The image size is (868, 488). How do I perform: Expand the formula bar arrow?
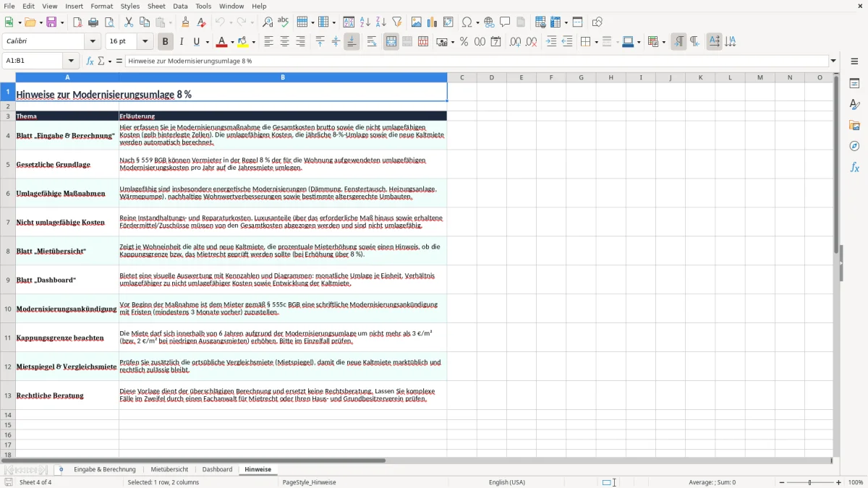pyautogui.click(x=833, y=61)
